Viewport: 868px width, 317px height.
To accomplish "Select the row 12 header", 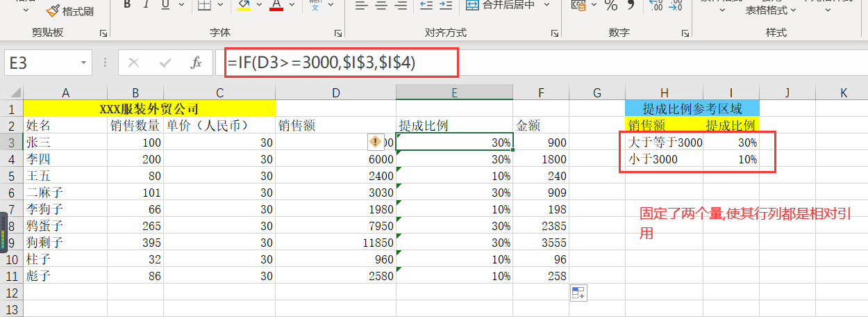I will (x=12, y=292).
